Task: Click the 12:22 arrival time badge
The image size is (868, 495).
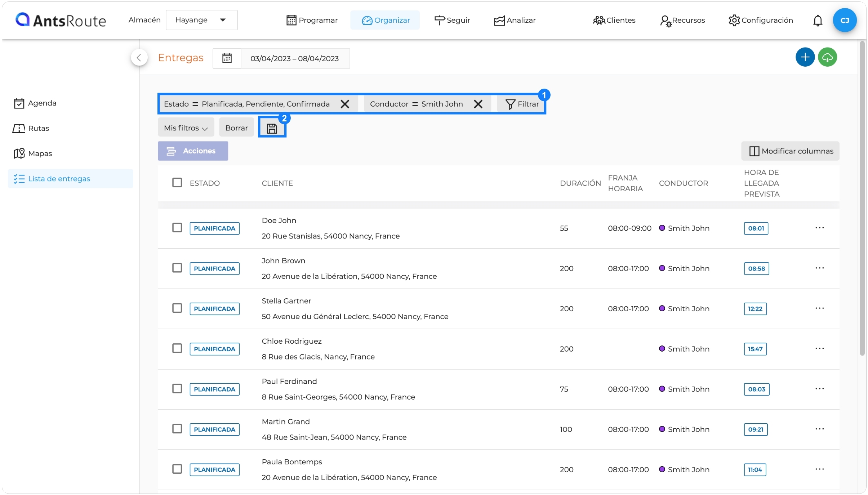Action: pos(755,309)
